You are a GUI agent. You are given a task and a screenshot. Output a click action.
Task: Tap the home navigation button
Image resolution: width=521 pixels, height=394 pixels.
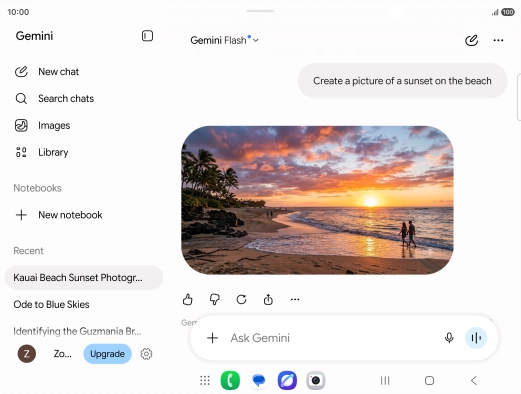[429, 380]
